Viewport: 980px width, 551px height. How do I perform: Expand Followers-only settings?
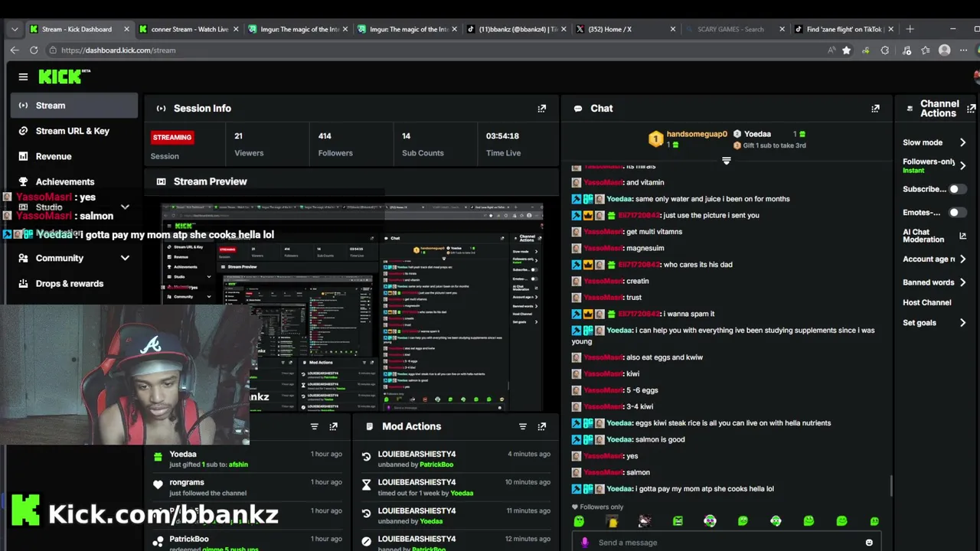962,165
